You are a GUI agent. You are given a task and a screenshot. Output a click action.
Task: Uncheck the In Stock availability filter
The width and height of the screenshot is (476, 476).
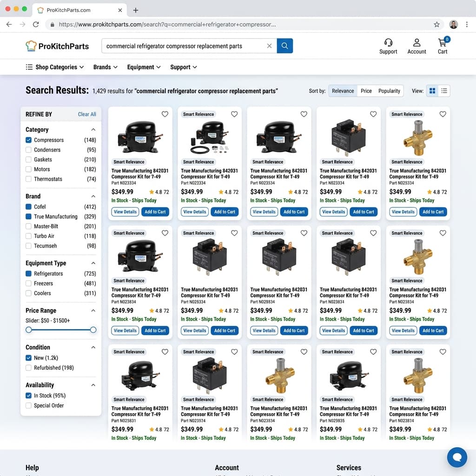tap(28, 396)
